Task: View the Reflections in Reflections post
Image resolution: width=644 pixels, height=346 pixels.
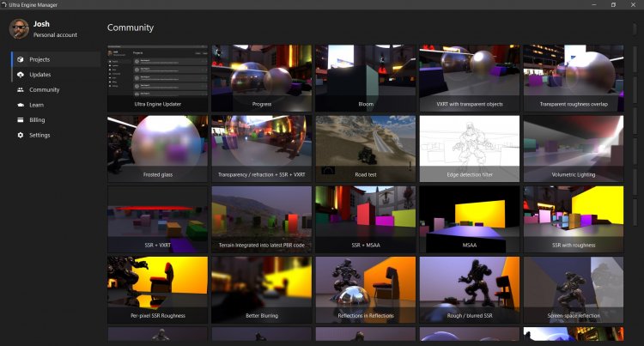Action: [x=365, y=289]
